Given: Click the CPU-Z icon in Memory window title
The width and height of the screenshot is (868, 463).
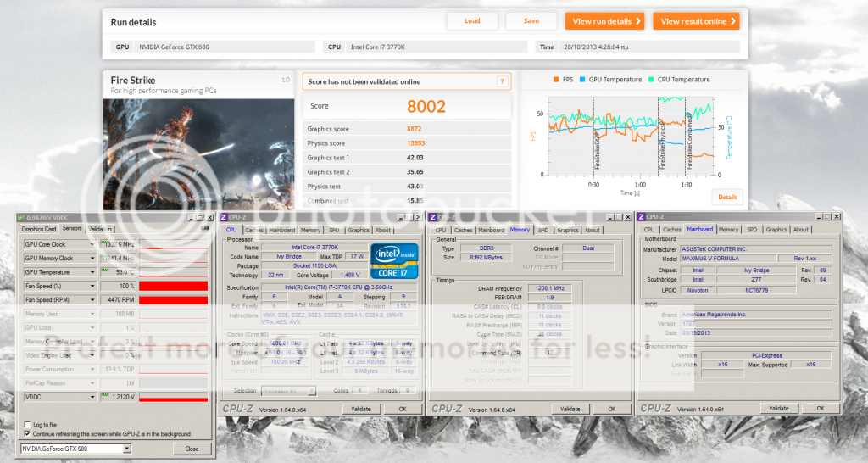Looking at the screenshot, I should tap(434, 217).
